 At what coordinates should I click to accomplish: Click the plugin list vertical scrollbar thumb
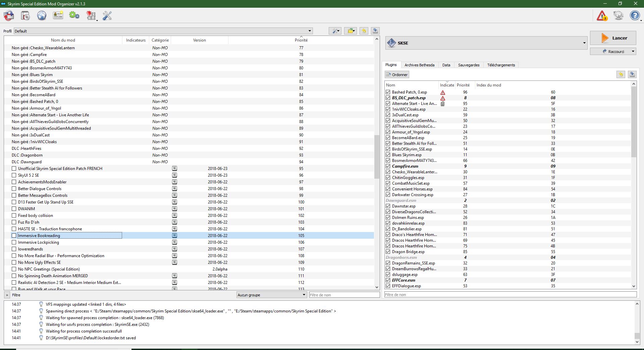point(634,122)
